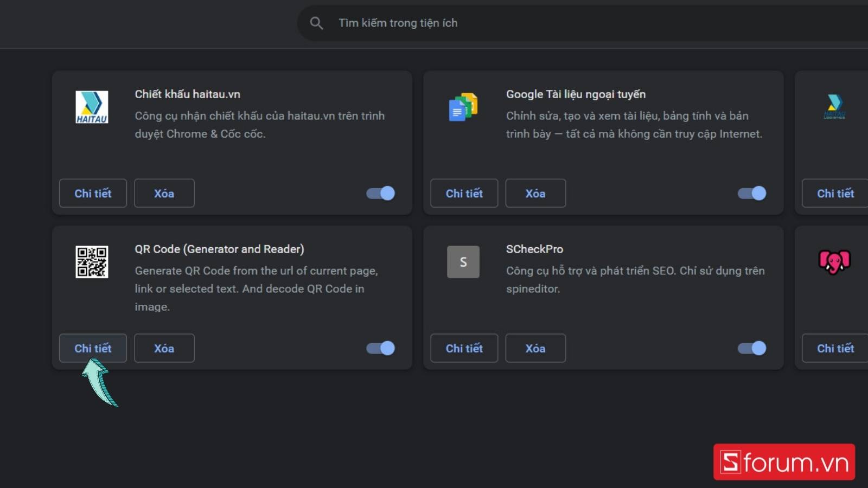Open Chi tiết for Chiết khấu haitau.vn
The image size is (868, 488).
click(93, 193)
